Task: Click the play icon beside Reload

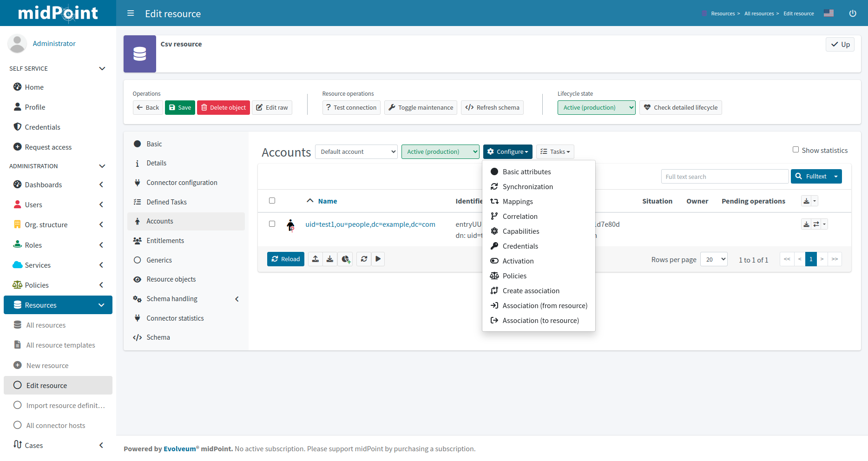Action: [378, 259]
